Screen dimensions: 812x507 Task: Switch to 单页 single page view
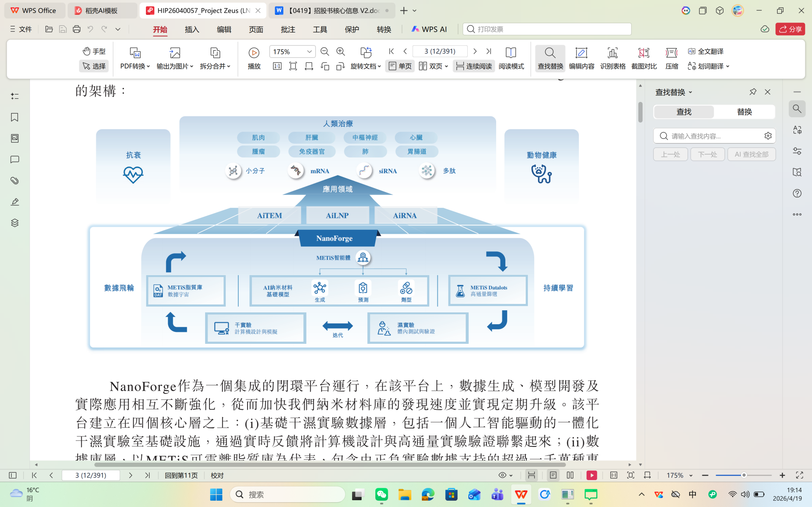(400, 66)
